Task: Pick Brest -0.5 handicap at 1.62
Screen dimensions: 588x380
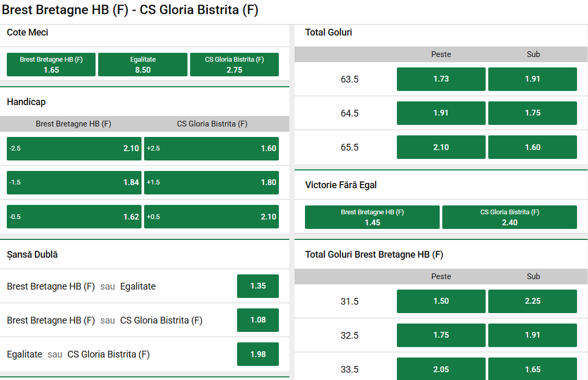Action: coord(74,216)
